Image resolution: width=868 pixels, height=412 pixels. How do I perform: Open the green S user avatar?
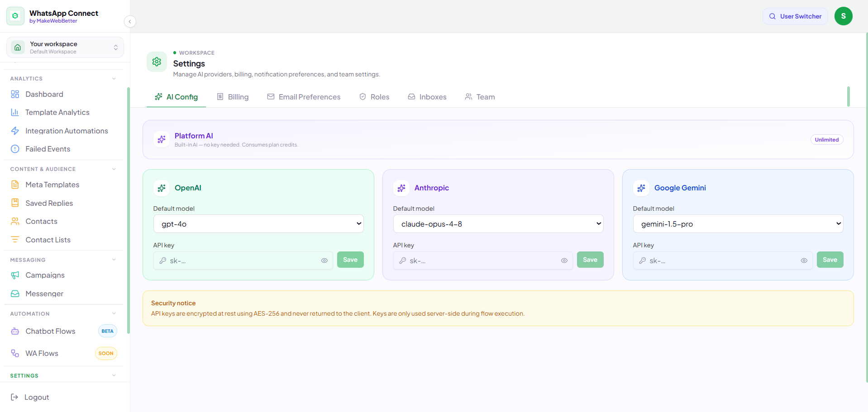pyautogui.click(x=844, y=16)
